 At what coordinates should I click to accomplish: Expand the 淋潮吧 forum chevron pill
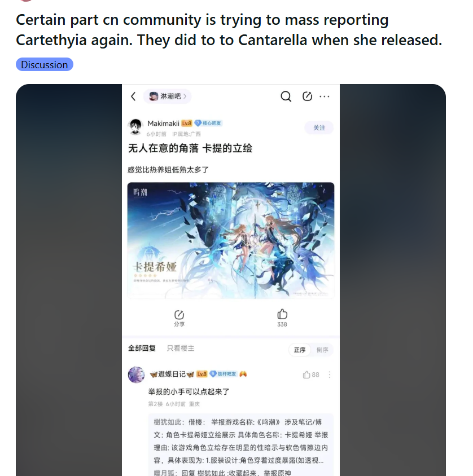tap(167, 96)
